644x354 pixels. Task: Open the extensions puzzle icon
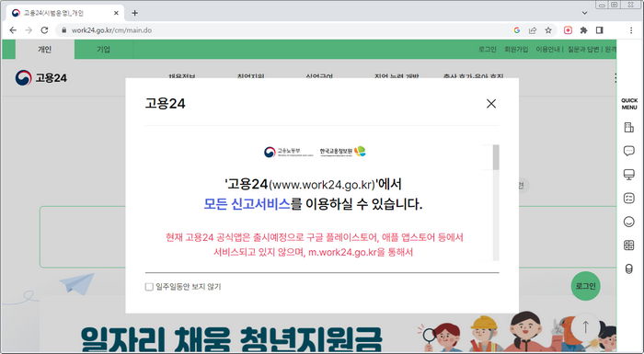coord(583,30)
